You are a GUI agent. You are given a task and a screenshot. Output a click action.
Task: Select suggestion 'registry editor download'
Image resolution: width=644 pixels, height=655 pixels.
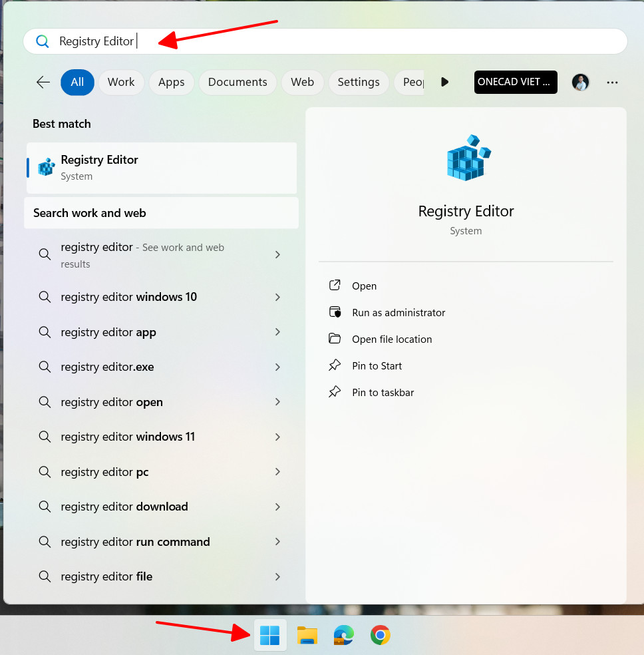(162, 507)
